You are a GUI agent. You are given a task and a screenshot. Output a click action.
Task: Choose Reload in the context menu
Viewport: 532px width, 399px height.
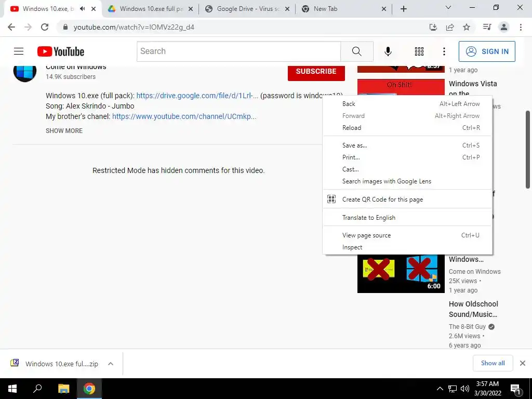tap(407, 128)
